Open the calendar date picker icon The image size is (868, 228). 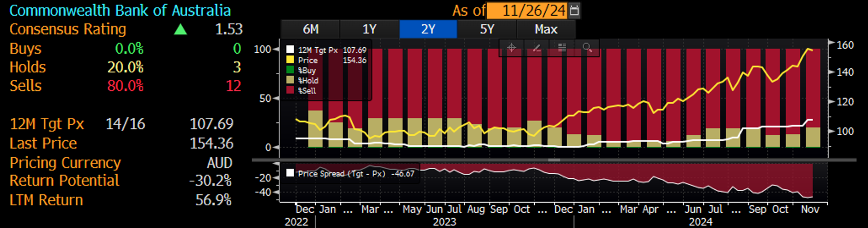[x=574, y=11]
